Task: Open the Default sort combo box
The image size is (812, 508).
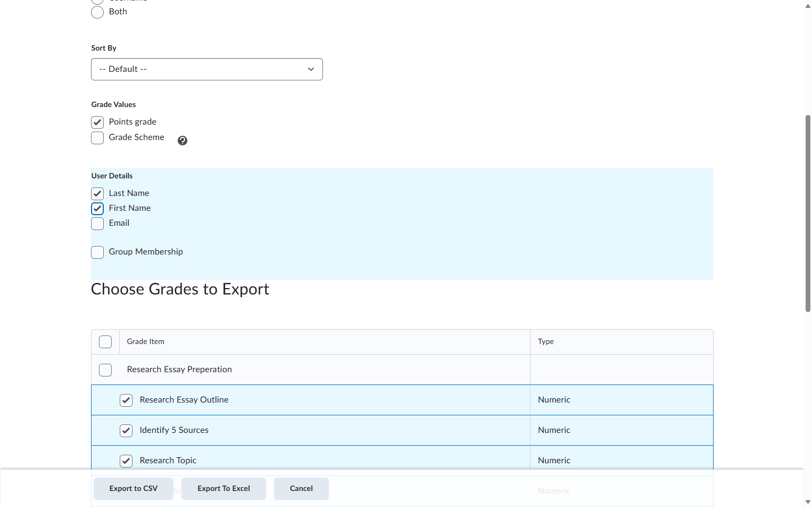Action: [x=207, y=69]
